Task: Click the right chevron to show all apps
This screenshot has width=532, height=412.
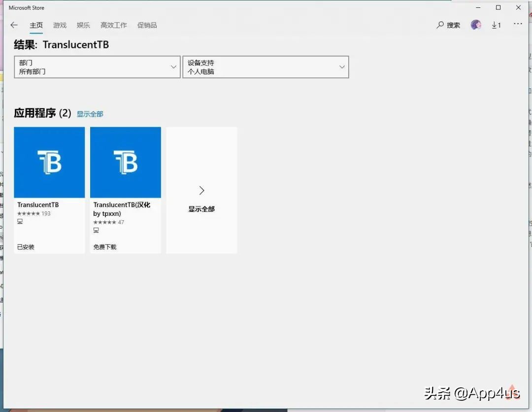Action: click(201, 190)
